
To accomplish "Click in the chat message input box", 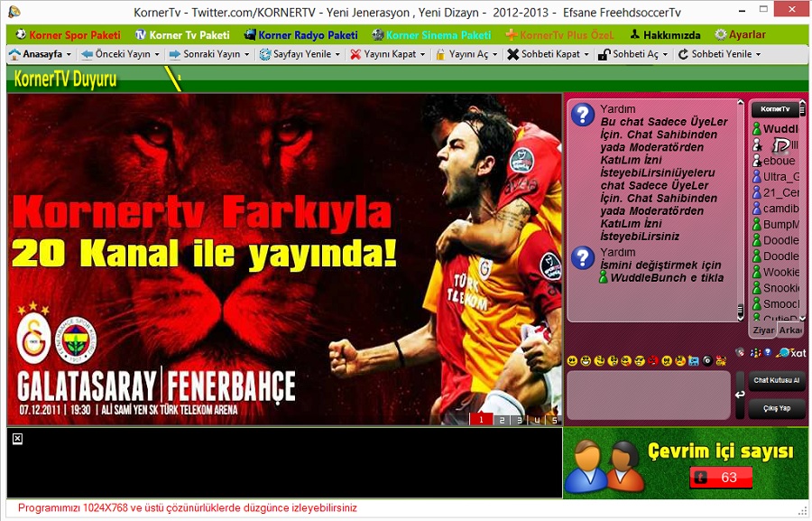I will click(649, 395).
